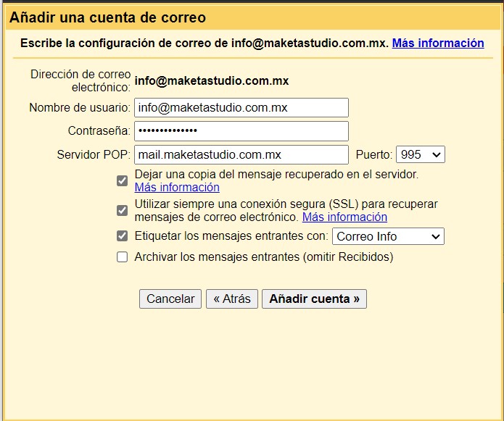The width and height of the screenshot is (504, 421).
Task: Click the Añadir cuenta » button
Action: pyautogui.click(x=314, y=299)
